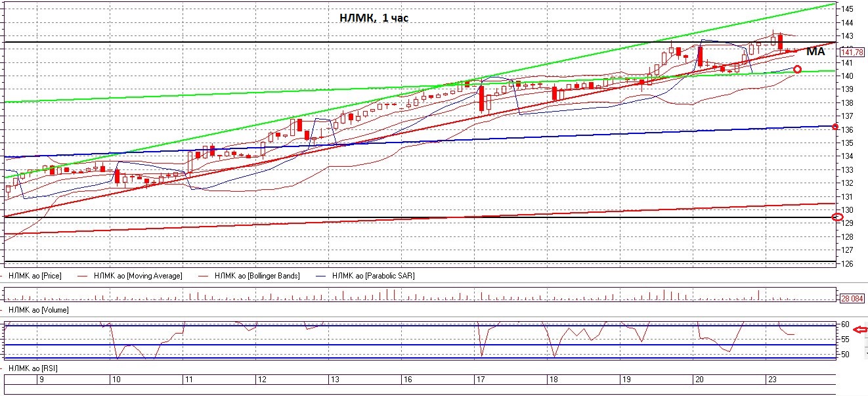Click RSI scale value 50
Viewport: 868px width, 396px height.
click(844, 355)
